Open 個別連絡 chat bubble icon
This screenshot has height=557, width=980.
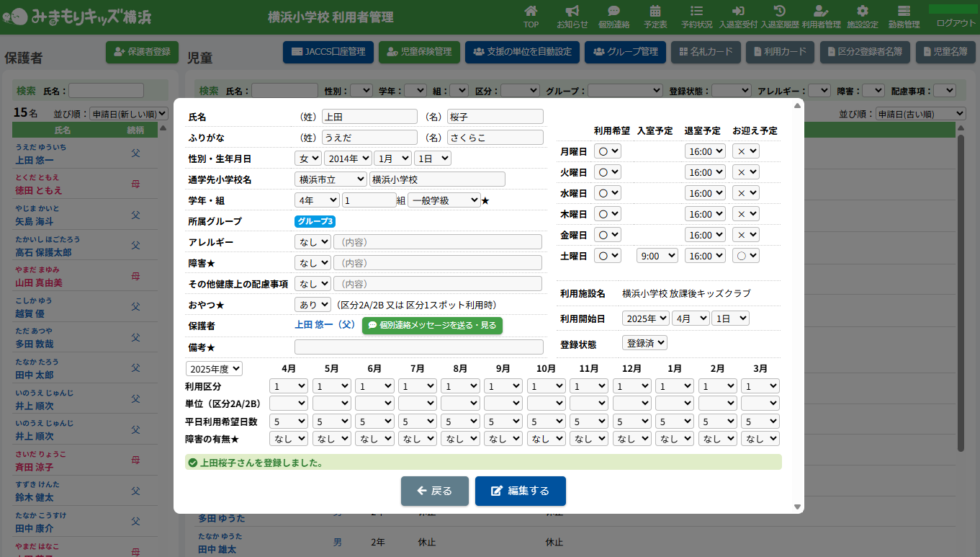click(613, 12)
